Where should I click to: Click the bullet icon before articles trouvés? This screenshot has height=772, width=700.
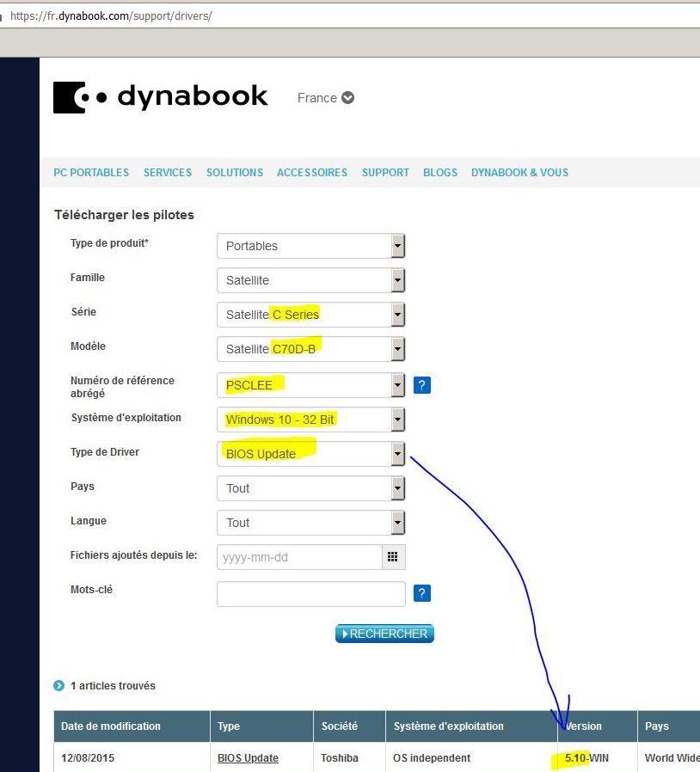tap(58, 685)
